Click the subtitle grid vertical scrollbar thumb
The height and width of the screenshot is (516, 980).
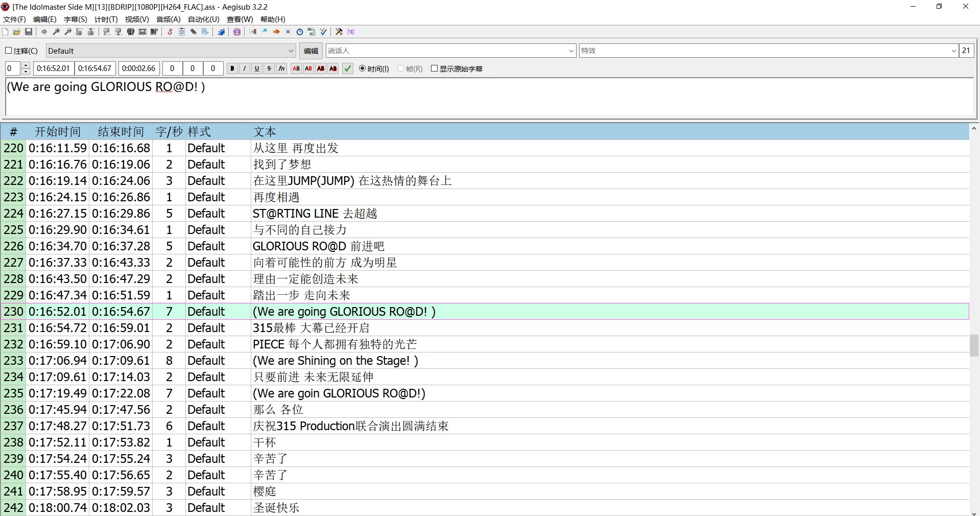[974, 345]
